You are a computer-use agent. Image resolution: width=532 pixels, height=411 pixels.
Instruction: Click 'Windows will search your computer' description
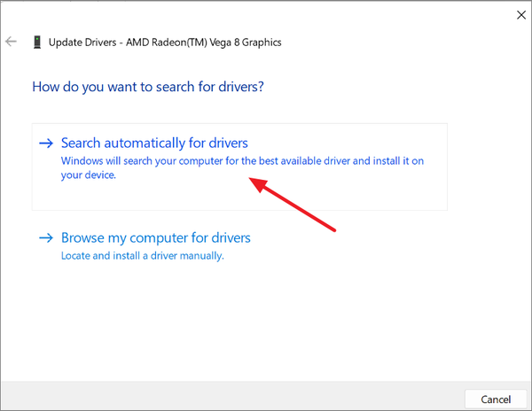click(242, 167)
